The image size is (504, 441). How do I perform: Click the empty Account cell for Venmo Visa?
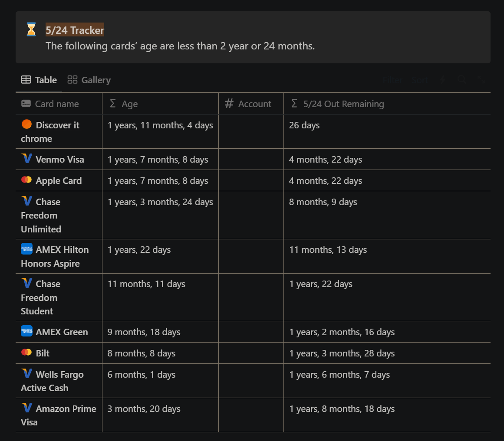[251, 159]
